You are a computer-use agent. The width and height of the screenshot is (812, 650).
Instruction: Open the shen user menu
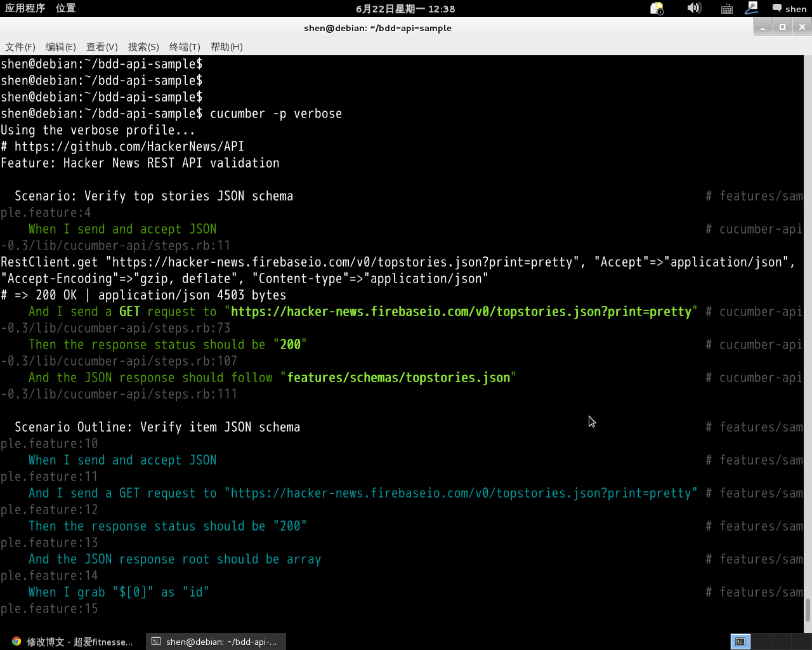click(796, 9)
